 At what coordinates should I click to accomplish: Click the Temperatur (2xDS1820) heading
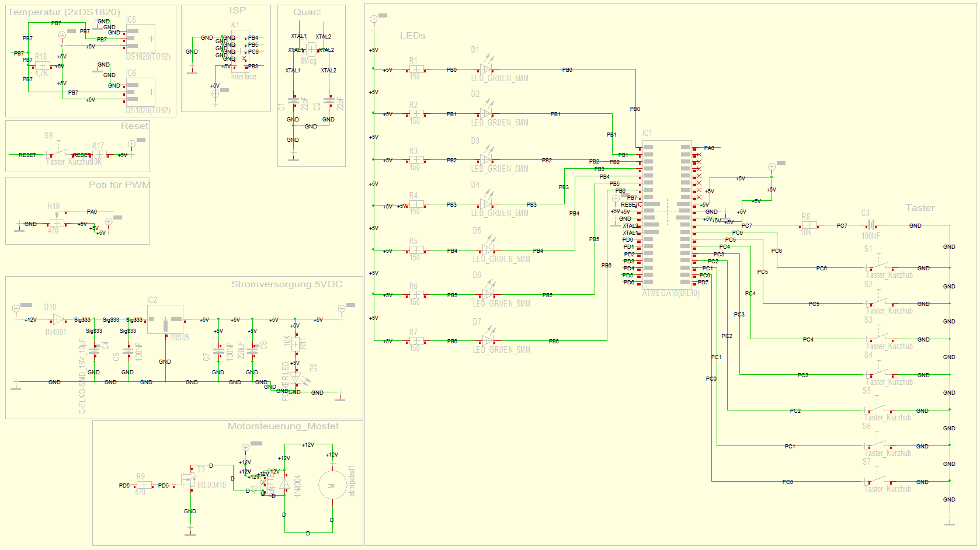click(x=64, y=12)
